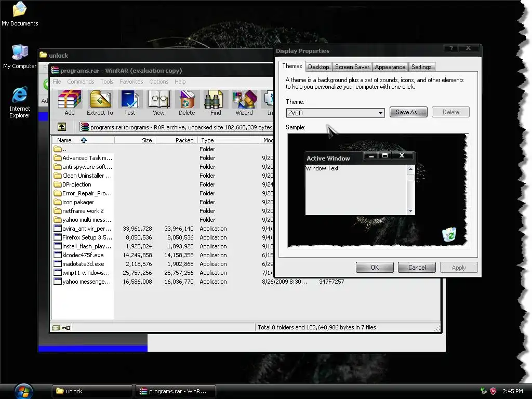532x399 pixels.
Task: Open the Help menu in WinRAR
Action: 180,82
